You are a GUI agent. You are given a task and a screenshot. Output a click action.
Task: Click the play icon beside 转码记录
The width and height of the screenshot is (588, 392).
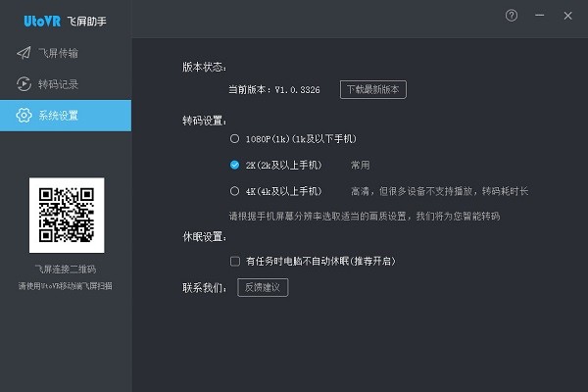pyautogui.click(x=24, y=84)
